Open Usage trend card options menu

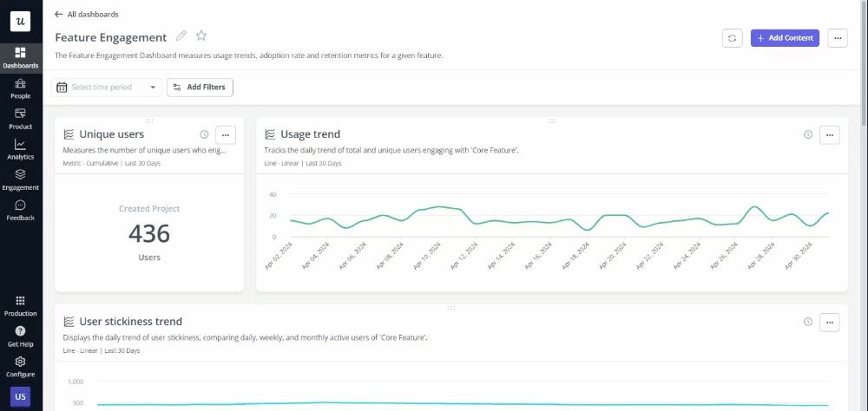point(829,135)
